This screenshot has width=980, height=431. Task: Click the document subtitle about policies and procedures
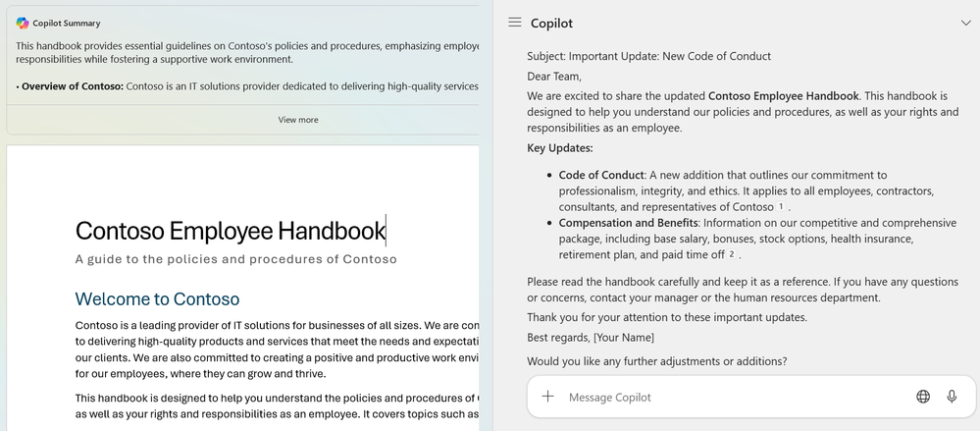point(236,259)
